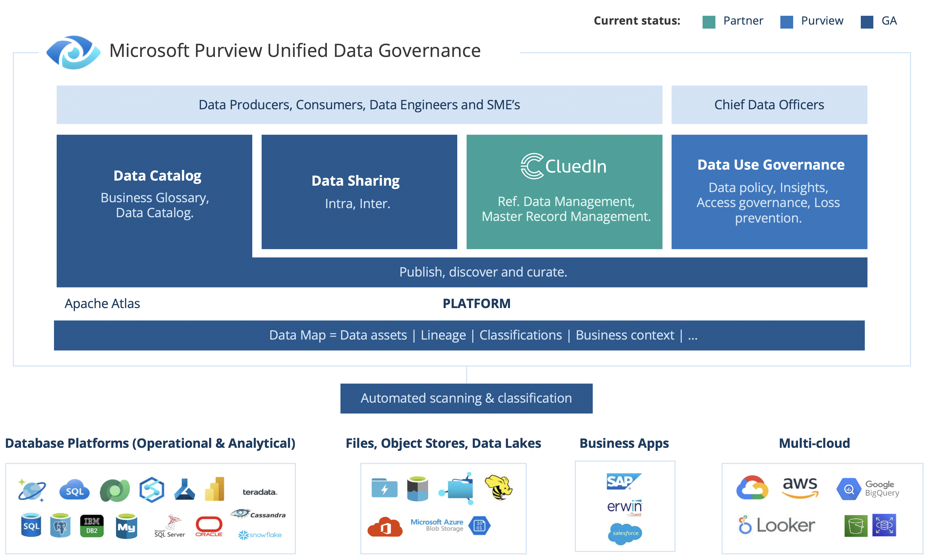
Task: Click the "Apache Atlas" label
Action: coord(102,304)
